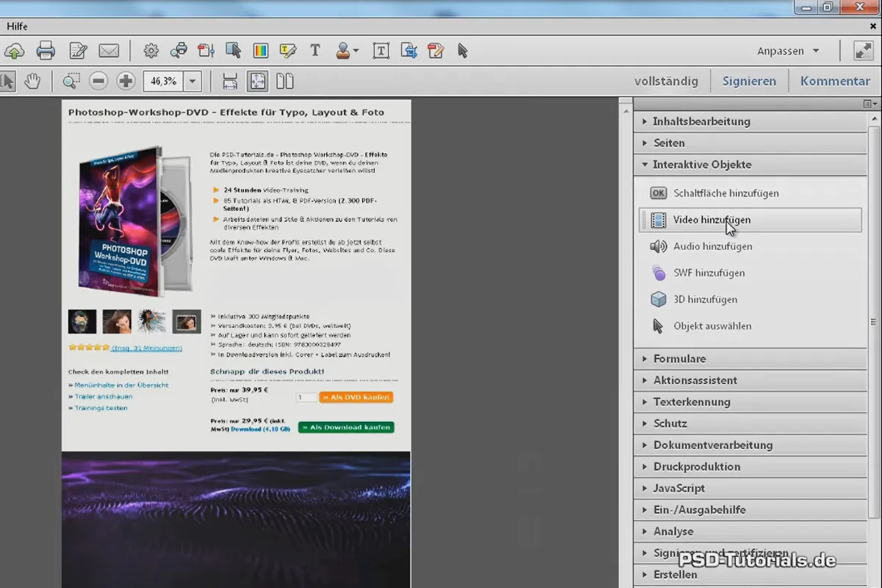Click the cloud upload icon
882x588 pixels.
14,51
